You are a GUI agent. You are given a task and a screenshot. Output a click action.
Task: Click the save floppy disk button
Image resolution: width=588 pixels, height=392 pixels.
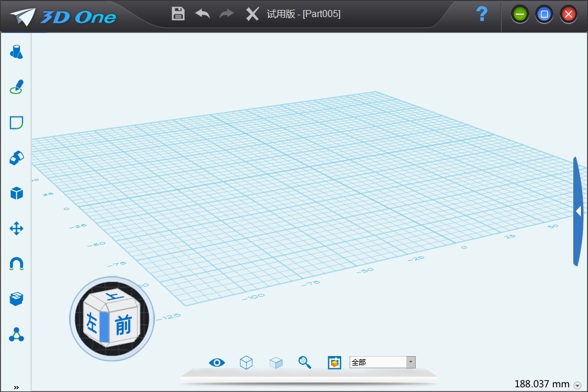(178, 14)
